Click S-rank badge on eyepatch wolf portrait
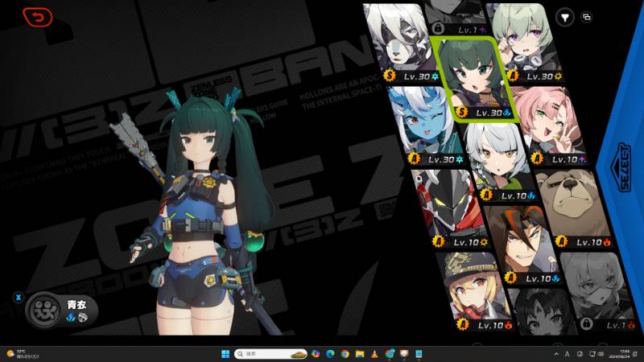Image resolution: width=644 pixels, height=362 pixels. point(390,76)
